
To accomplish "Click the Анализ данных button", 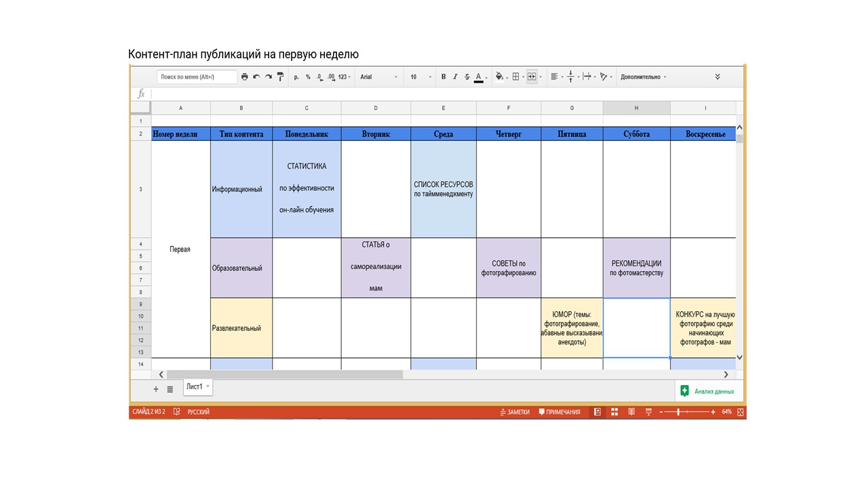I will [709, 391].
